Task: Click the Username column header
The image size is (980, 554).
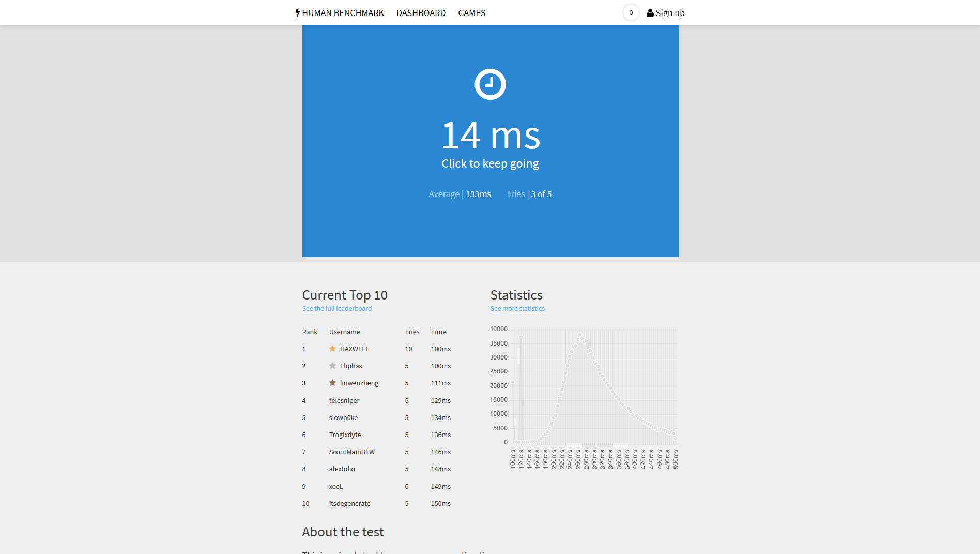Action: [344, 332]
